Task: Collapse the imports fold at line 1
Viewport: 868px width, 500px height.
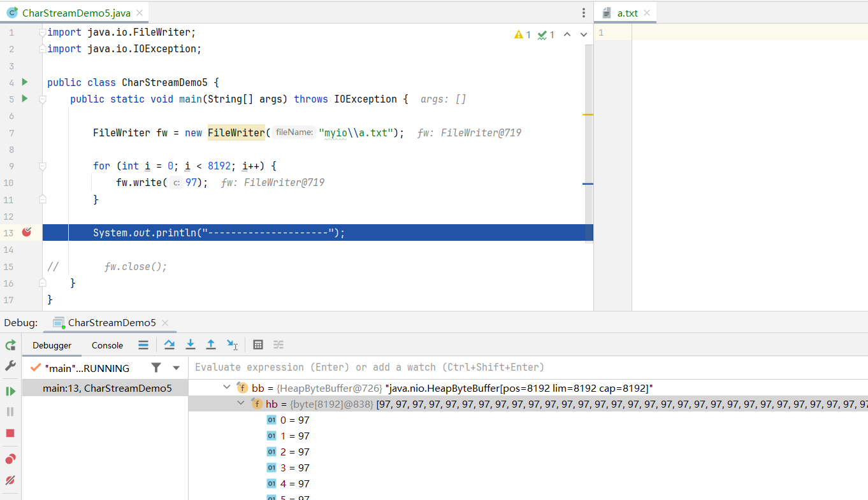Action: click(x=43, y=32)
